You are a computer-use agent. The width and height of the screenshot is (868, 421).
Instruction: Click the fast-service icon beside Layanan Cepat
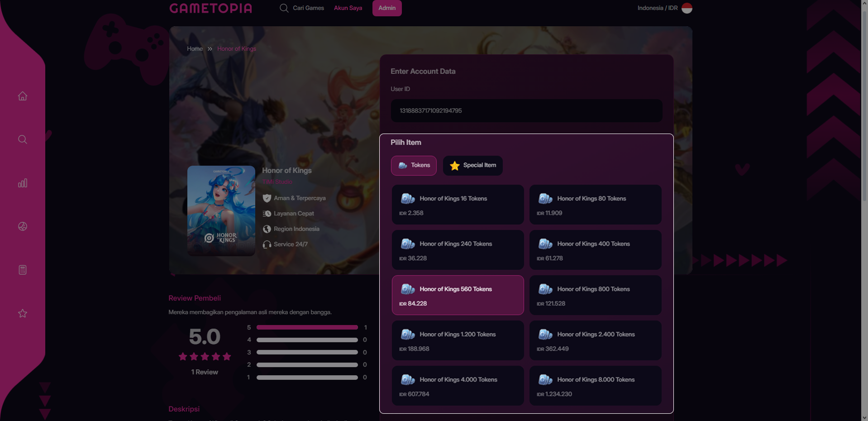point(267,214)
